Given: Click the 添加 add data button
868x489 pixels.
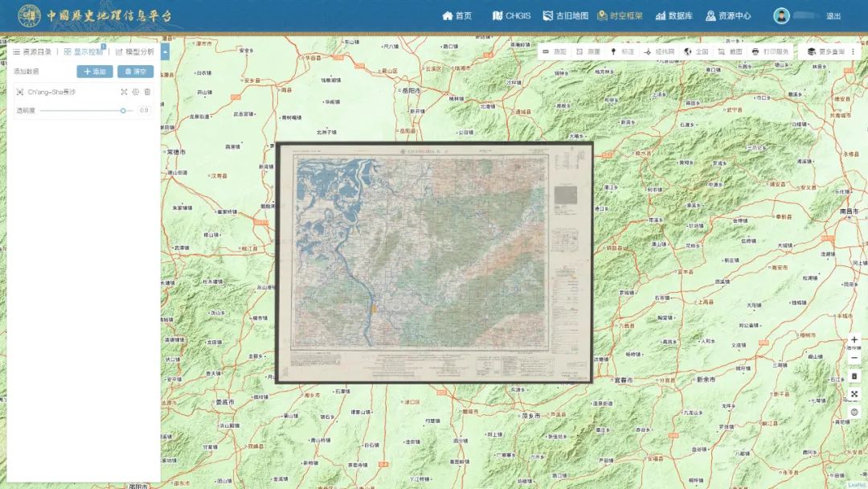Looking at the screenshot, I should pyautogui.click(x=95, y=72).
